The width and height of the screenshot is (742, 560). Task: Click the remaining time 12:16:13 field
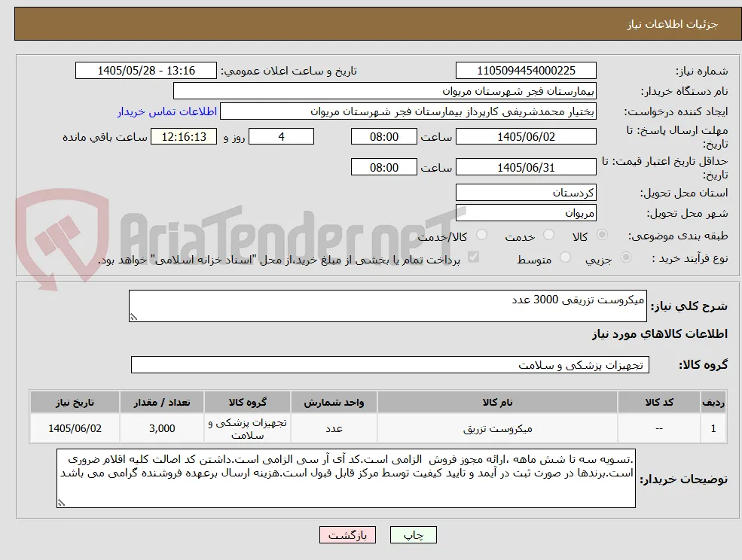pos(184,137)
